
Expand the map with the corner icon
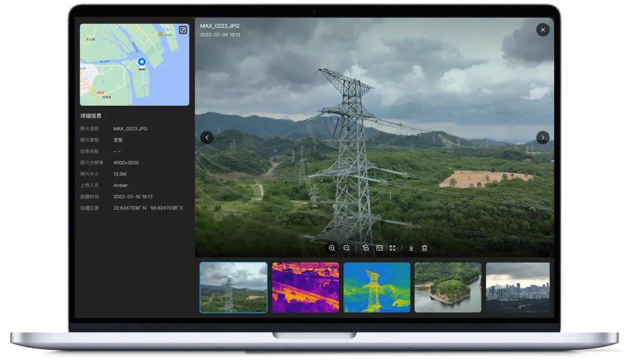(183, 30)
